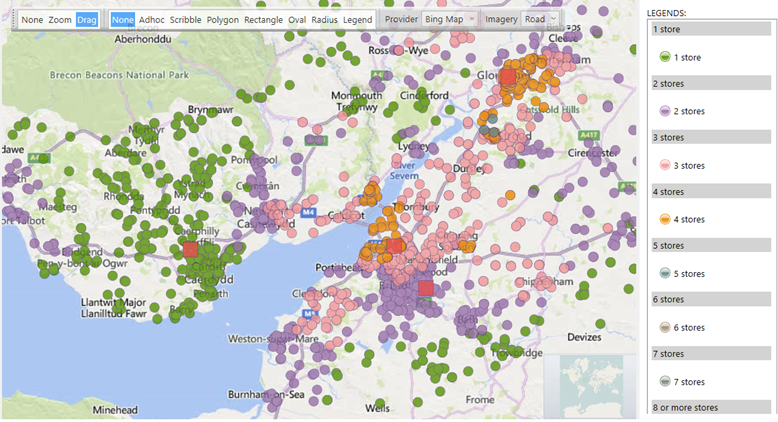Screen dimensions: 778x422
Task: Select the 5 stores legend group header
Action: point(711,245)
